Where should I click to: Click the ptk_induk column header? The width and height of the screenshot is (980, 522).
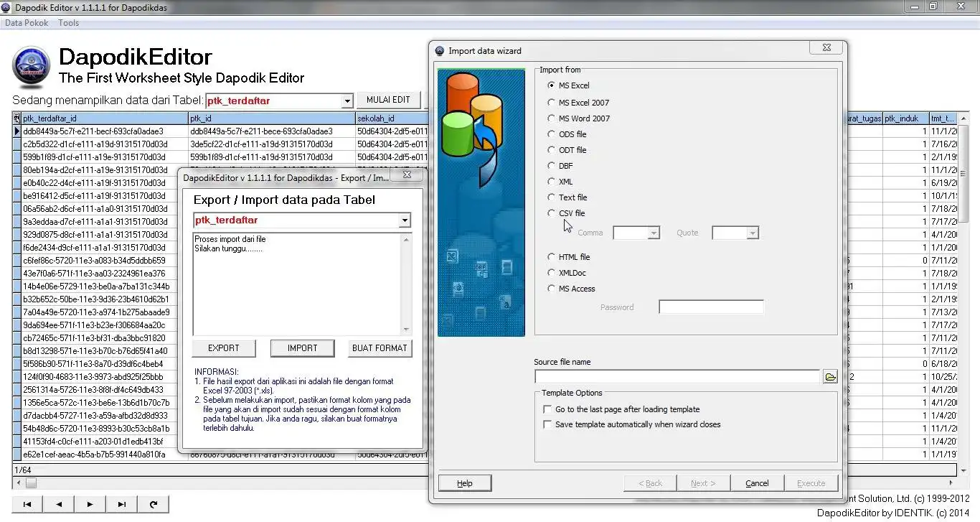tap(905, 118)
